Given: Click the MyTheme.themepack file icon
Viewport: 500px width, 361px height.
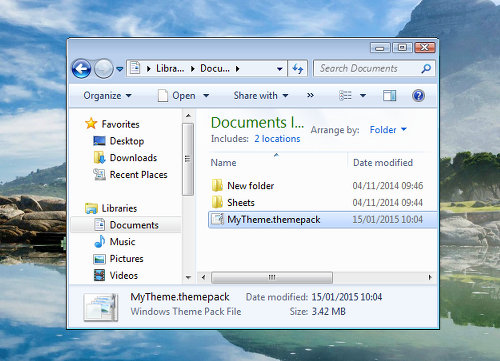Looking at the screenshot, I should point(217,219).
